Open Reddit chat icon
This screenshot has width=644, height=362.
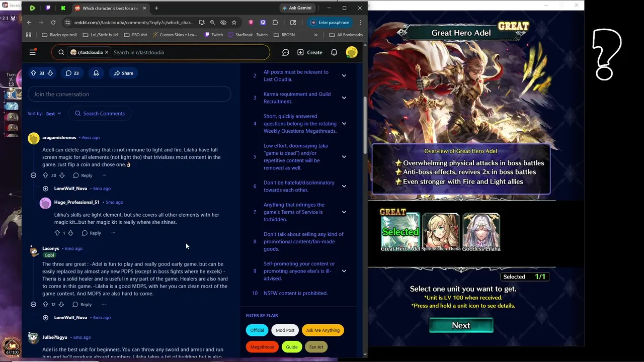point(285,52)
